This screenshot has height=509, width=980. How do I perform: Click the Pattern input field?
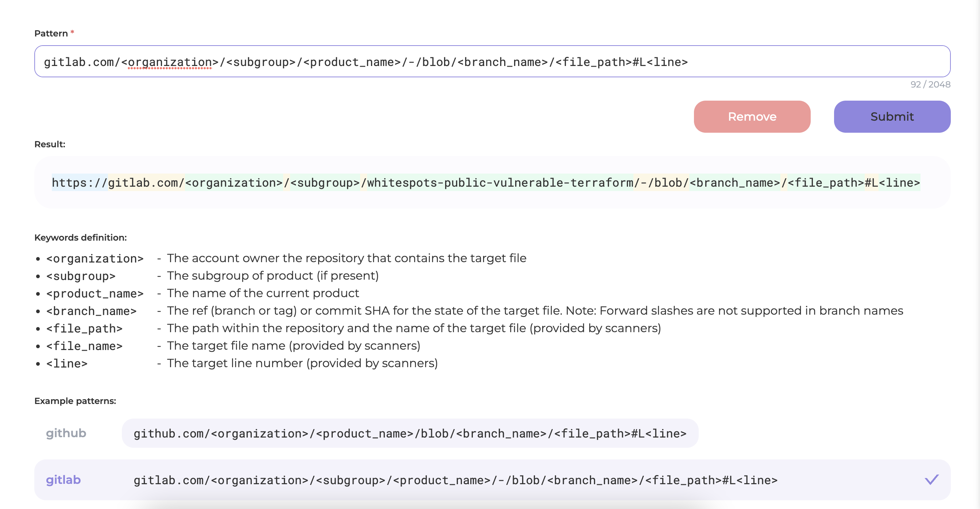(x=492, y=62)
